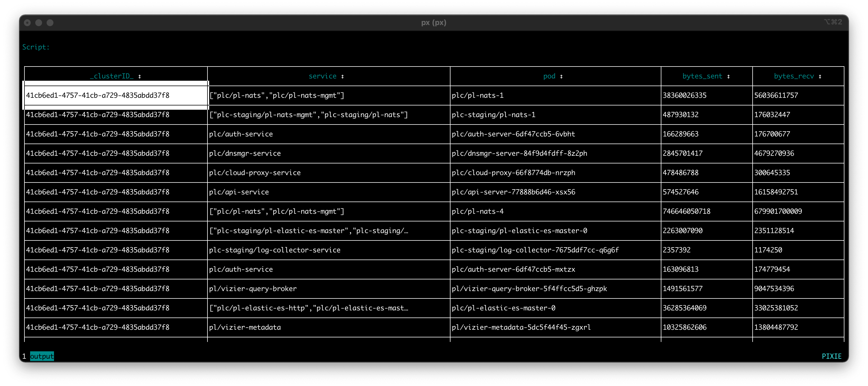Click bytes_recv value 16158492751

coord(776,192)
